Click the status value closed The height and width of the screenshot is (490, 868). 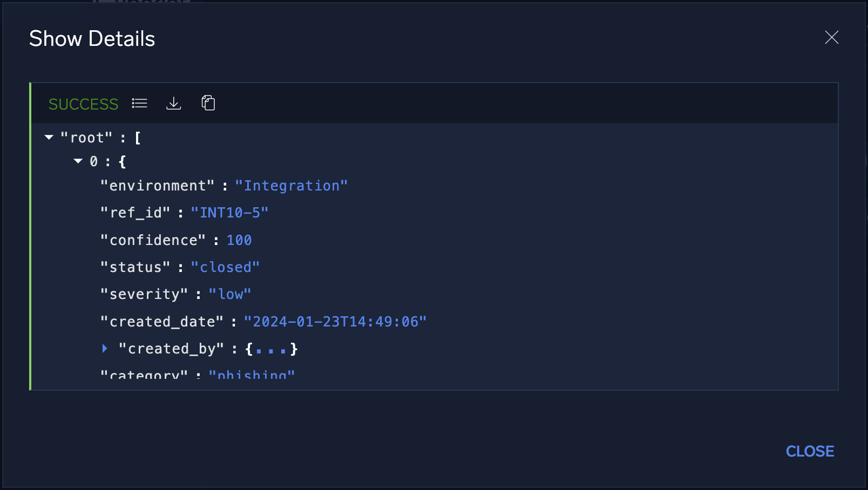tap(226, 267)
